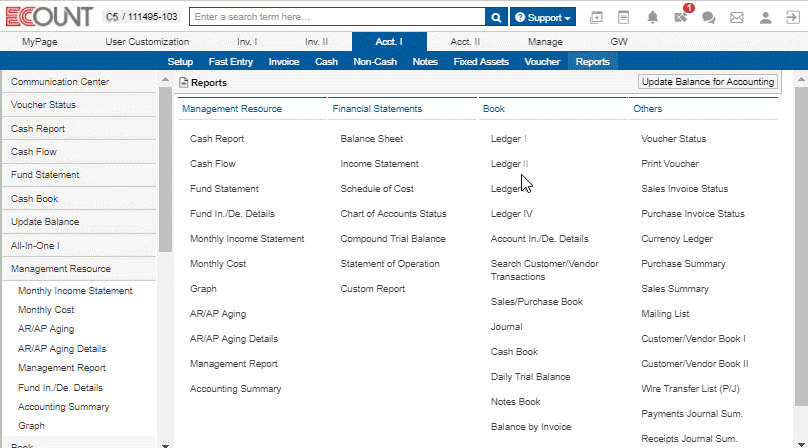Open Chart of Accounts Status

393,214
